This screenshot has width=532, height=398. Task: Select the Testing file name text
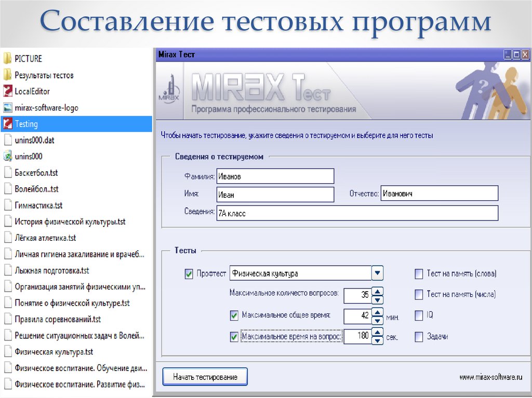pos(26,123)
